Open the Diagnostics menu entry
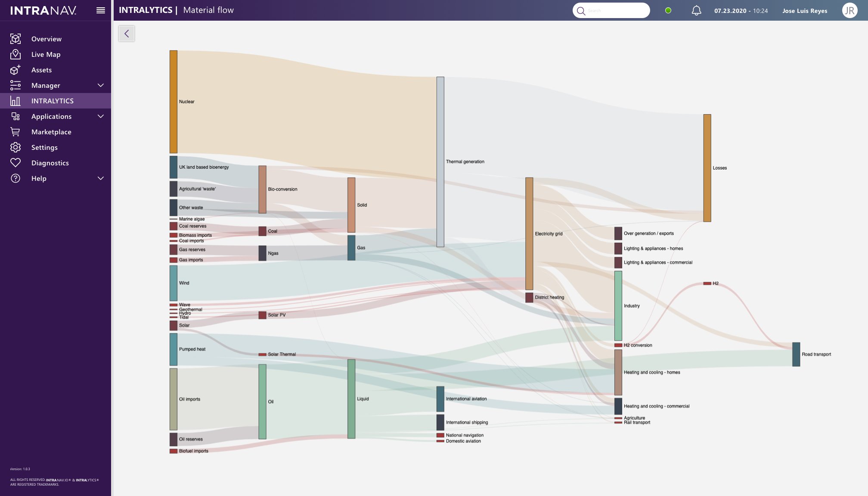The width and height of the screenshot is (868, 496). coord(50,163)
